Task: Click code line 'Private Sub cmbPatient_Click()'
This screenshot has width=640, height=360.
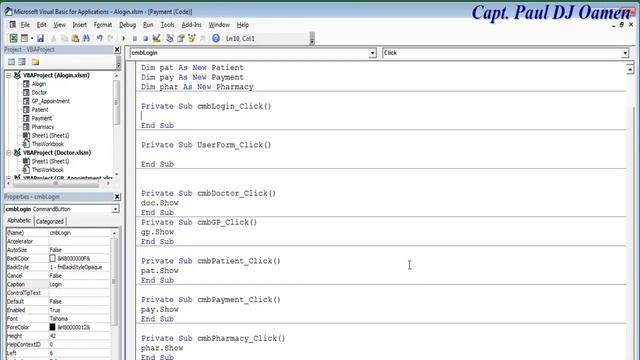Action: pos(211,261)
